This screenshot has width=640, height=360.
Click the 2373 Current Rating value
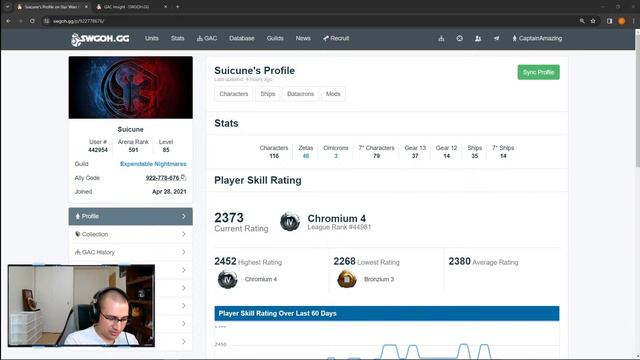tap(229, 218)
